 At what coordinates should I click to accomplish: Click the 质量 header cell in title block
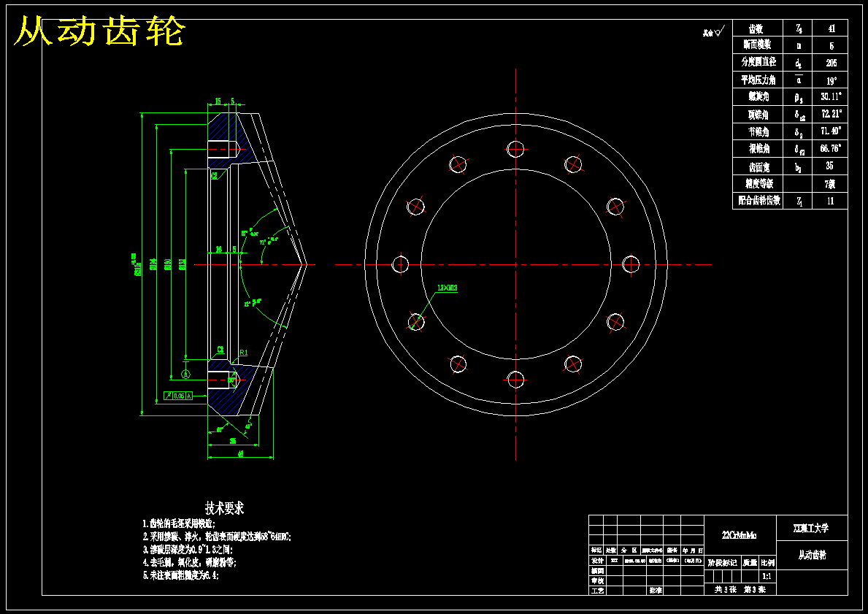click(x=750, y=563)
